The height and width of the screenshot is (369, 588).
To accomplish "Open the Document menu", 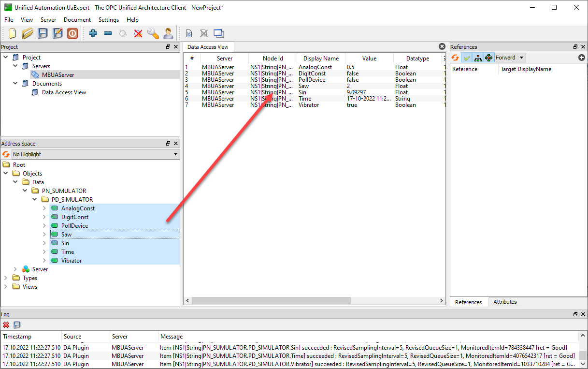I will pos(77,20).
